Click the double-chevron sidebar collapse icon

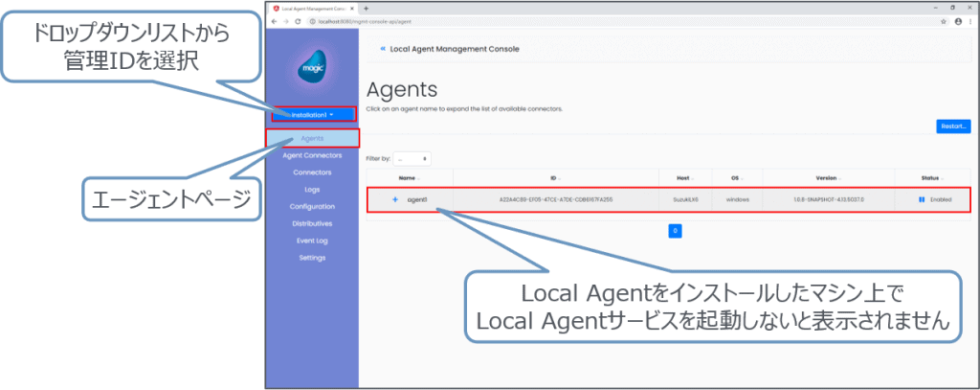[x=383, y=48]
